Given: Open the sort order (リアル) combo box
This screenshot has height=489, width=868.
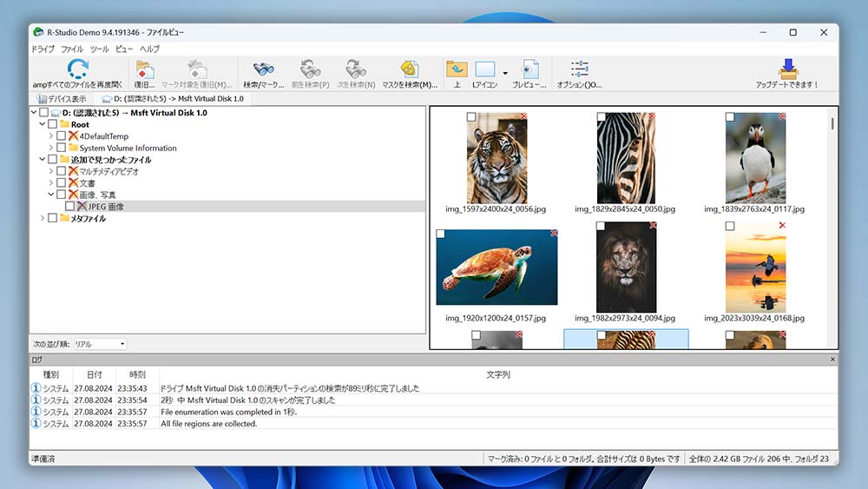Looking at the screenshot, I should point(100,344).
